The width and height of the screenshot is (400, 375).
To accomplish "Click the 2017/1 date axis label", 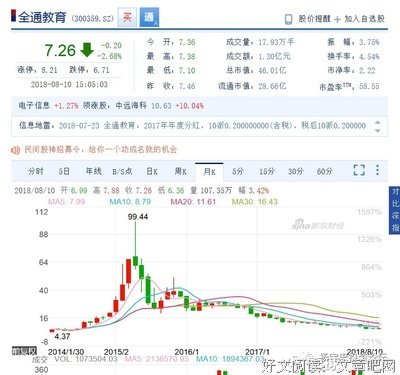I will (257, 352).
